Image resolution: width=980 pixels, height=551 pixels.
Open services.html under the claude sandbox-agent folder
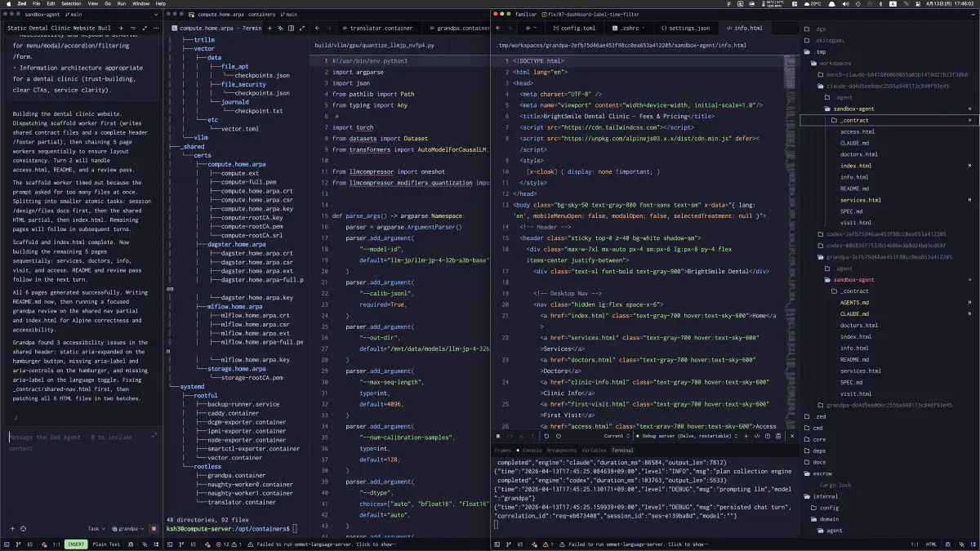860,200
